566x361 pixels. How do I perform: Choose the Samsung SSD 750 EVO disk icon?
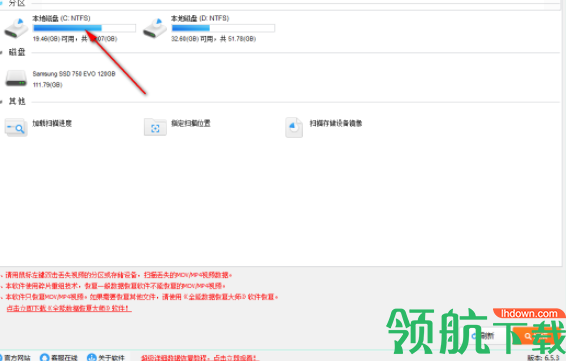[16, 78]
